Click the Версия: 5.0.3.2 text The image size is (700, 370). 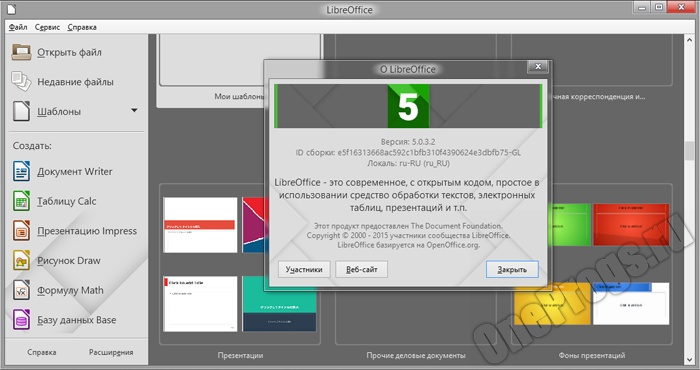coord(408,142)
